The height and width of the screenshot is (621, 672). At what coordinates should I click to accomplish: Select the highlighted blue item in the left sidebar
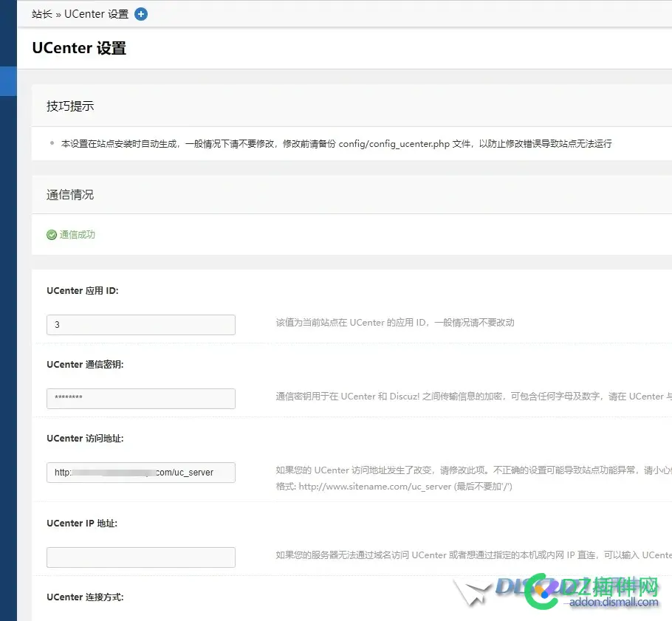[x=8, y=81]
